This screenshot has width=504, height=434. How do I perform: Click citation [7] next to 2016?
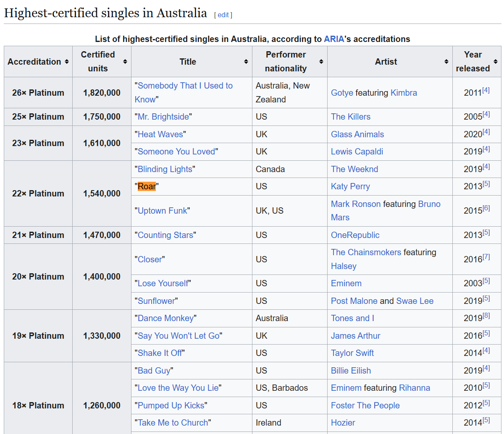(x=486, y=256)
